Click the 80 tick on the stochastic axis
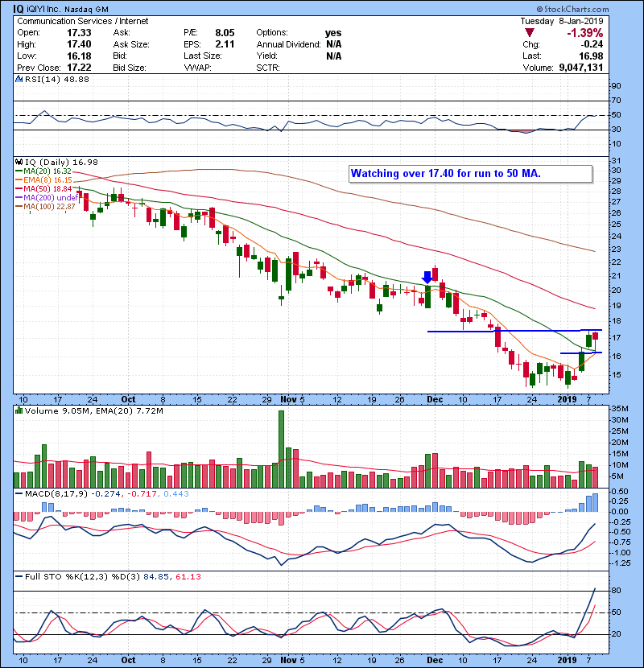 617,591
